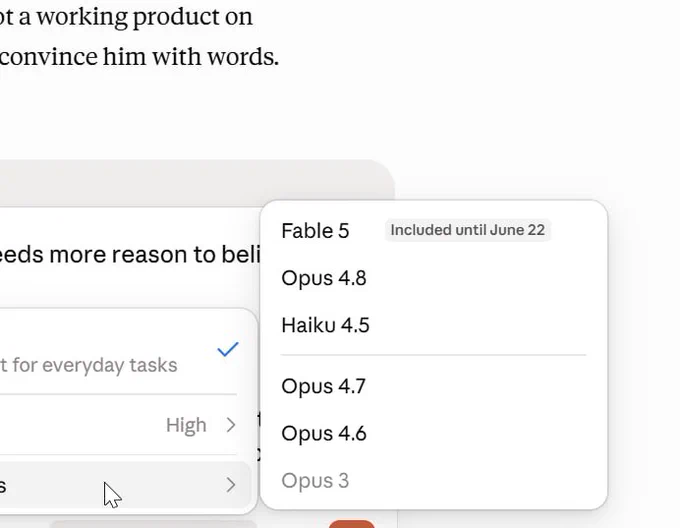Open the effort level row showing High
This screenshot has width=680, height=528.
[x=126, y=425]
